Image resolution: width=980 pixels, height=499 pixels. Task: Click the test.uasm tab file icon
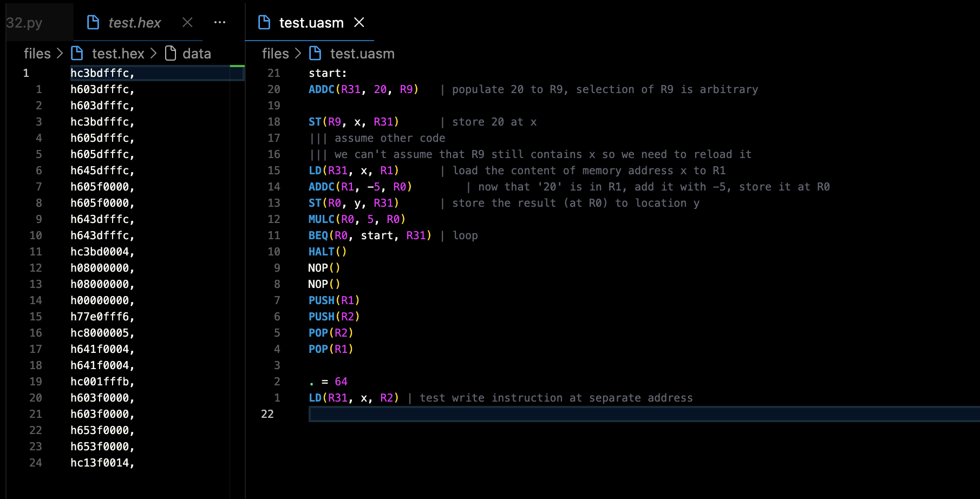tap(264, 22)
